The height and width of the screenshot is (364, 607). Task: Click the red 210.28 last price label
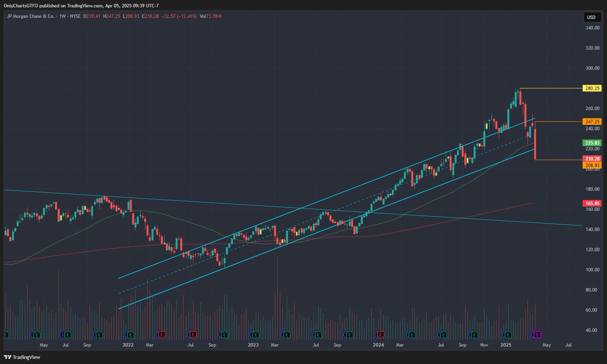592,159
